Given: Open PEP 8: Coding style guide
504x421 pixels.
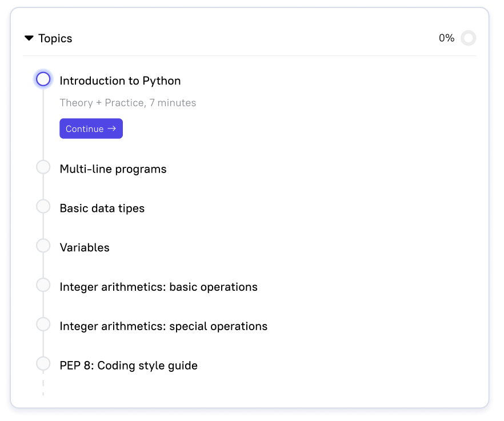Looking at the screenshot, I should point(129,365).
